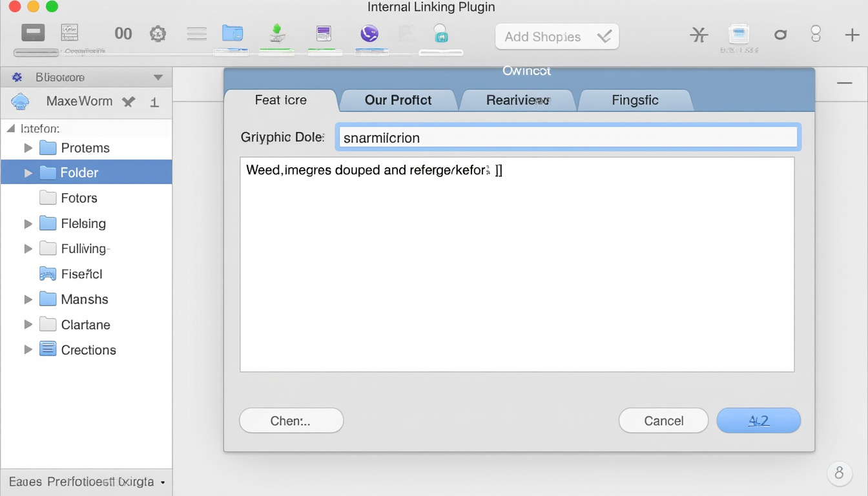Switch to the Rearivieer tab
This screenshot has height=496, width=868.
517,100
